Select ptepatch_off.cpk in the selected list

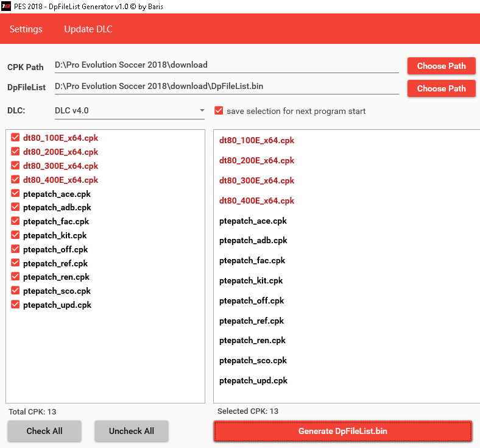pos(252,300)
